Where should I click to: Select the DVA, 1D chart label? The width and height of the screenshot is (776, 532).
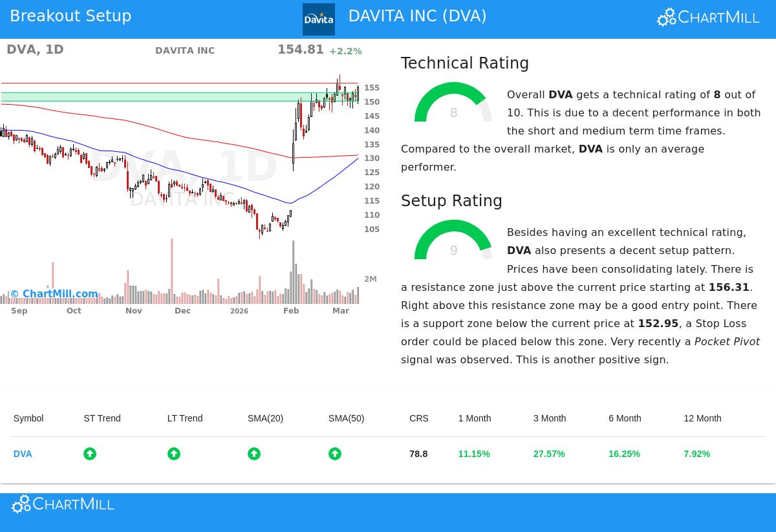(x=35, y=49)
